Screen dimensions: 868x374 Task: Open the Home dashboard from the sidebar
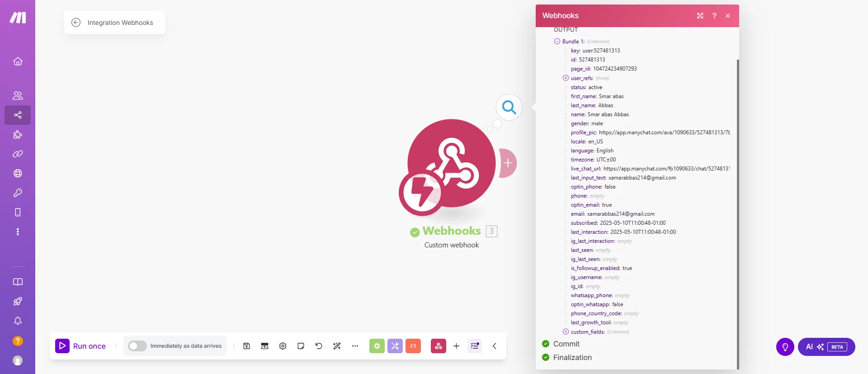(18, 61)
